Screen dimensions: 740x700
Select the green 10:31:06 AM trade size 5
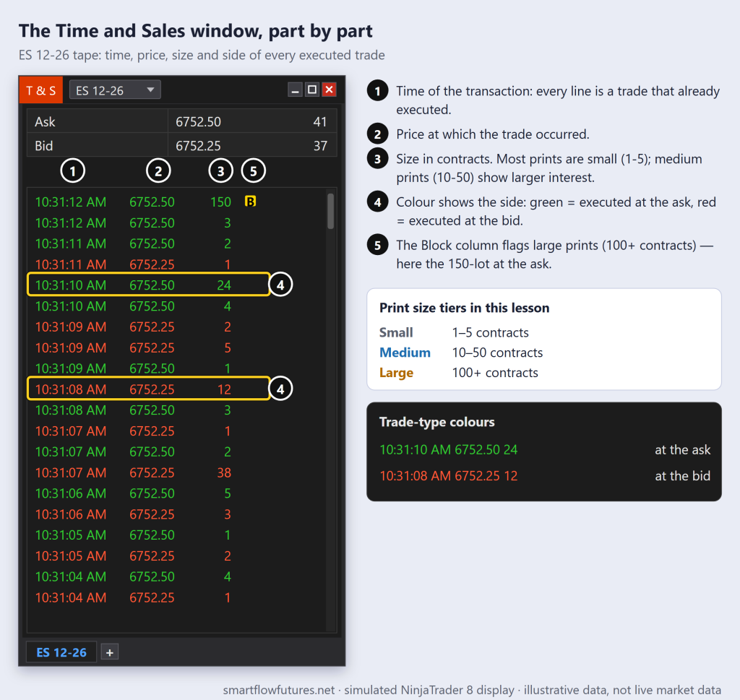[x=176, y=493]
